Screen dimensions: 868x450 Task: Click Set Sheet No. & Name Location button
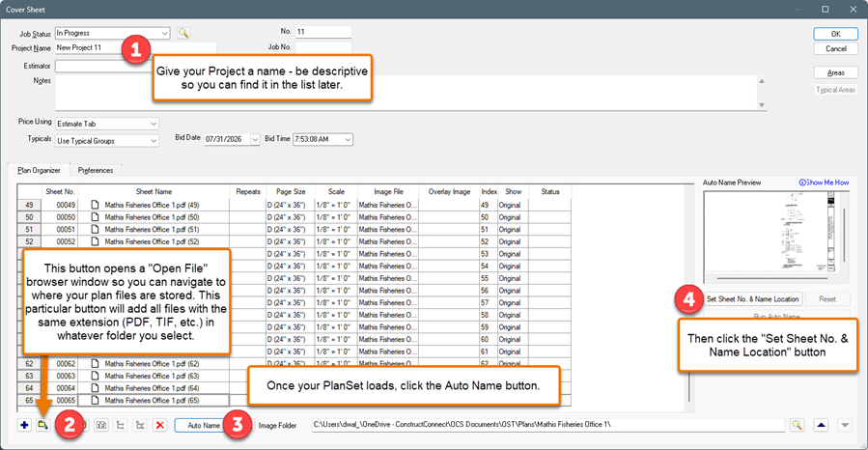tap(752, 299)
